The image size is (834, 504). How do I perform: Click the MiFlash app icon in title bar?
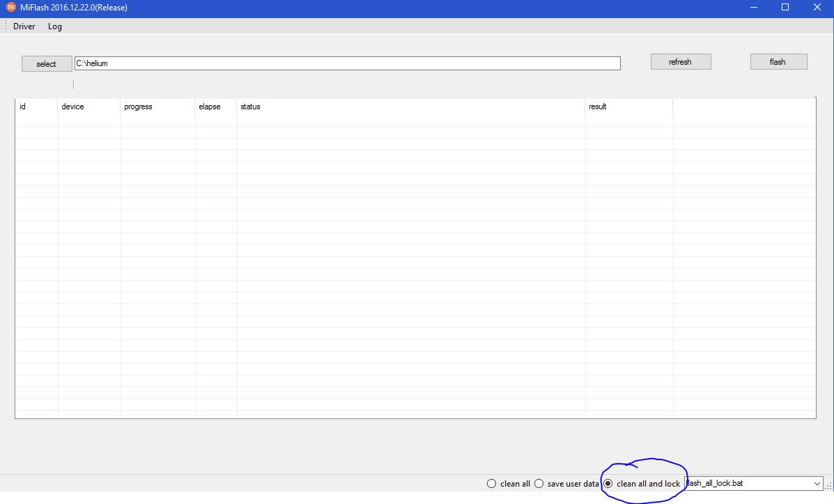(x=10, y=8)
